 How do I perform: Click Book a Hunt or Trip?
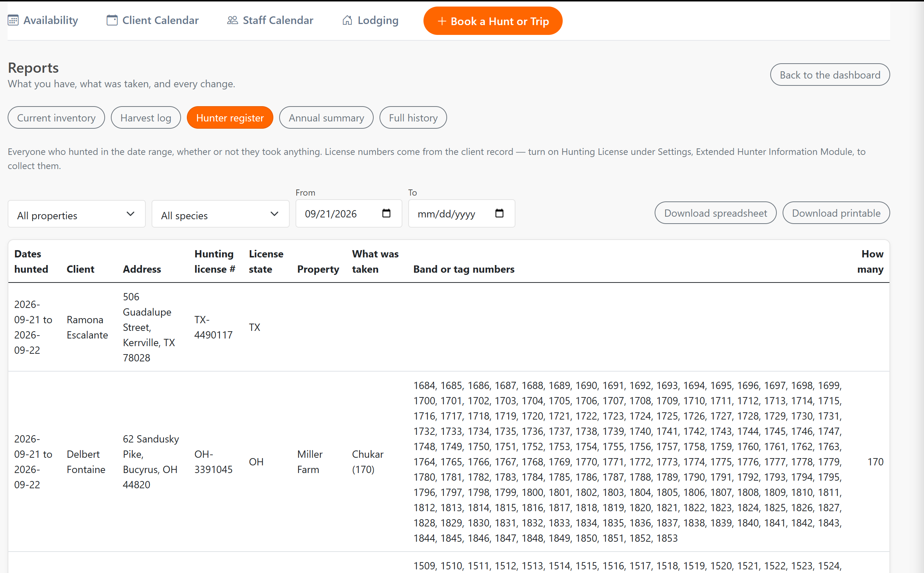pos(493,21)
